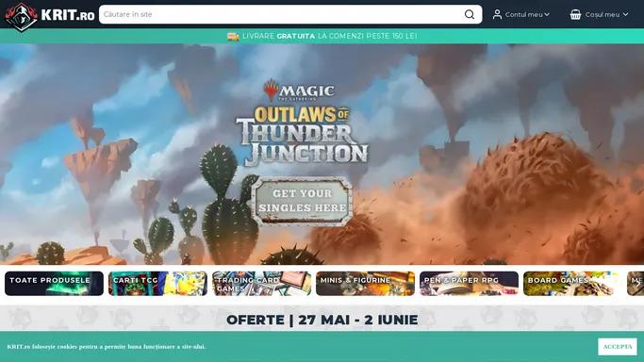The image size is (644, 362).
Task: Accept cookies with the ACCEPTA button
Action: pyautogui.click(x=618, y=346)
